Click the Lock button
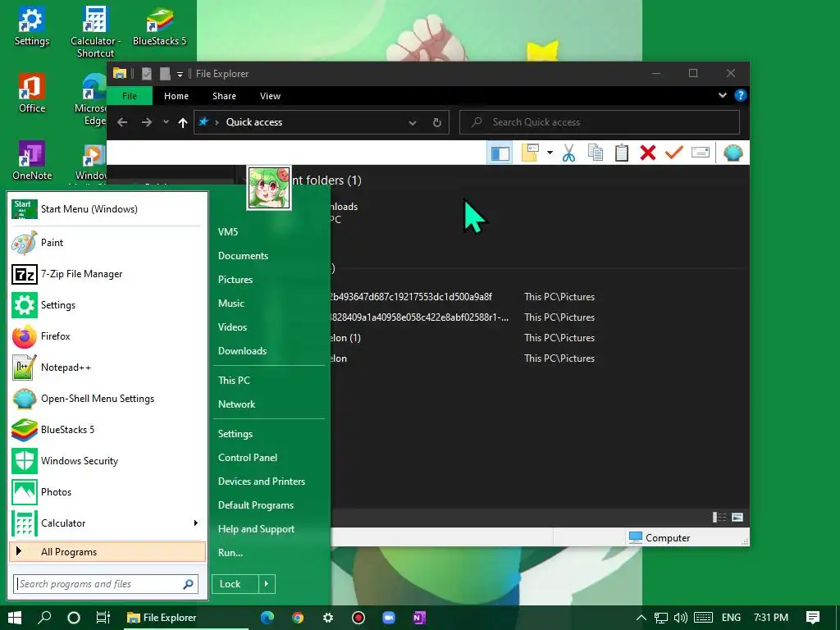The image size is (840, 630). (235, 584)
